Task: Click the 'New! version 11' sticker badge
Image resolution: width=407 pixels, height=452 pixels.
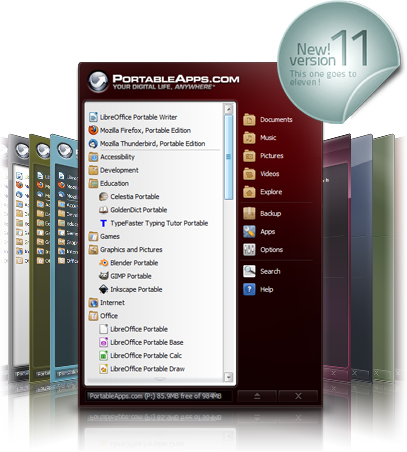Action: pos(338,61)
